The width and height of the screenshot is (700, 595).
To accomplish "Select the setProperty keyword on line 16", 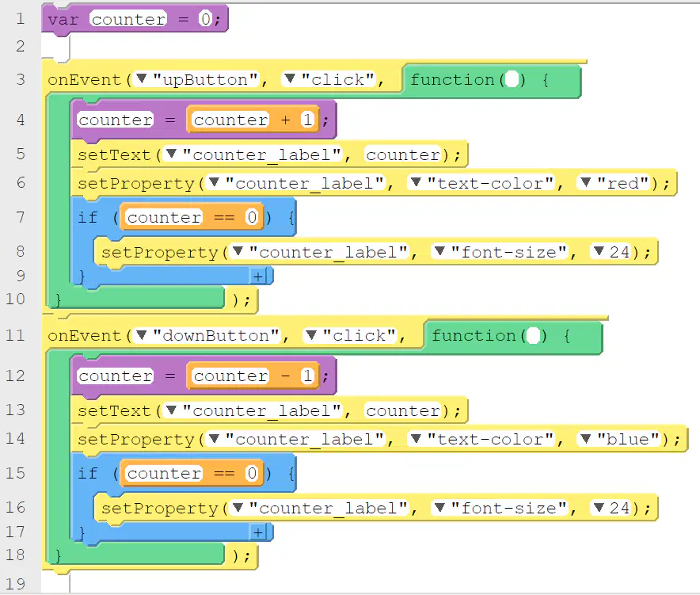I will pos(160,509).
